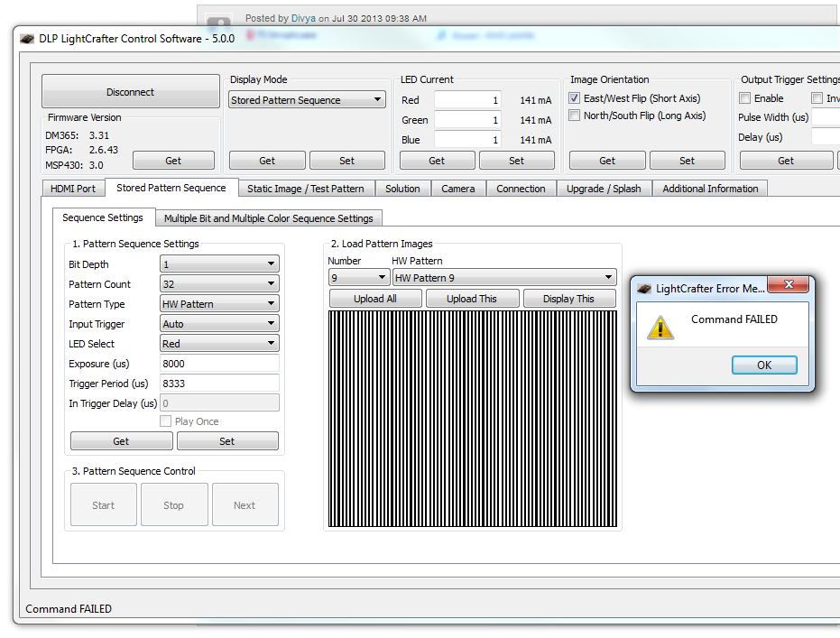Click Get in Pattern Sequence Settings
Viewport: 840px width, 638px height.
coord(121,441)
